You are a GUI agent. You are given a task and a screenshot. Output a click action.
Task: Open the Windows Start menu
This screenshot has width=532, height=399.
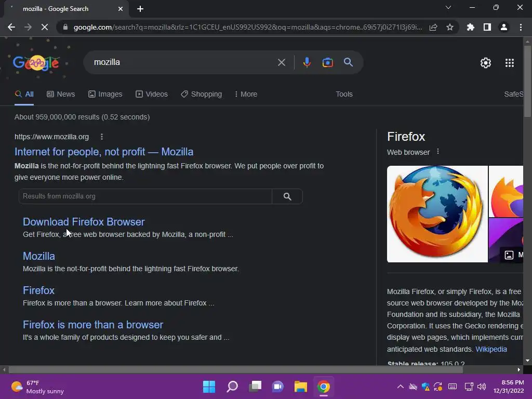tap(209, 387)
